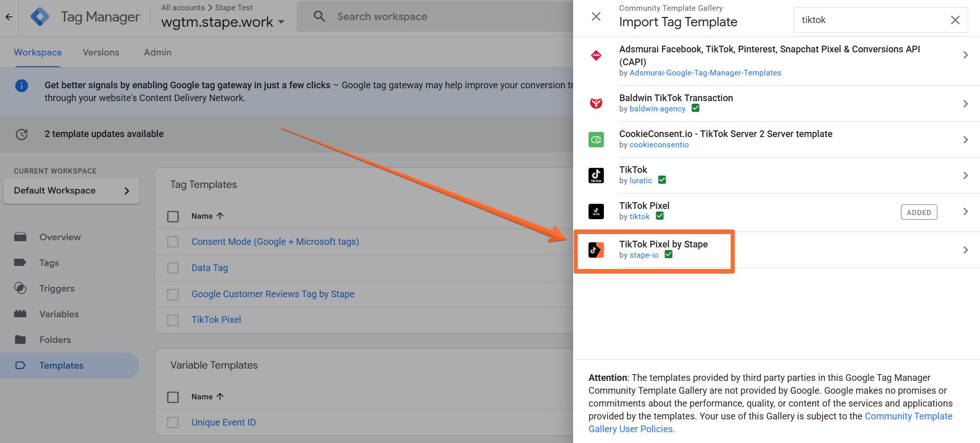Viewport: 980px width, 443px height.
Task: Close the Import Tag Template panel
Action: [596, 16]
